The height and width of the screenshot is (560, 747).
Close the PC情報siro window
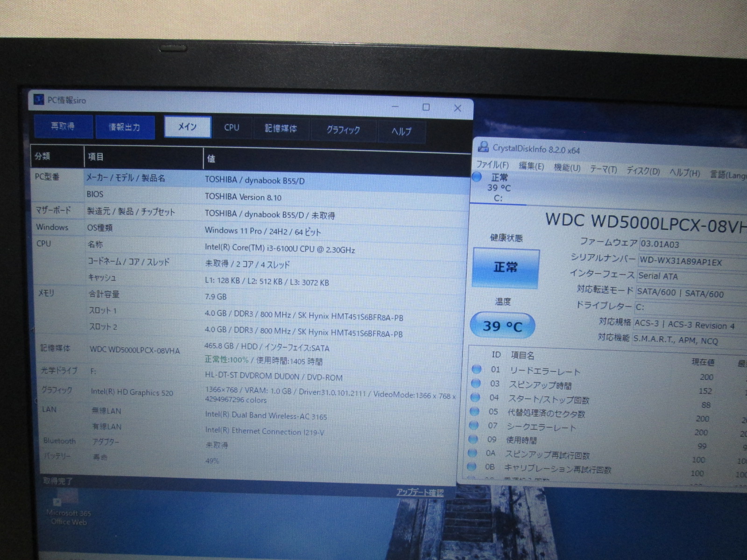click(458, 108)
